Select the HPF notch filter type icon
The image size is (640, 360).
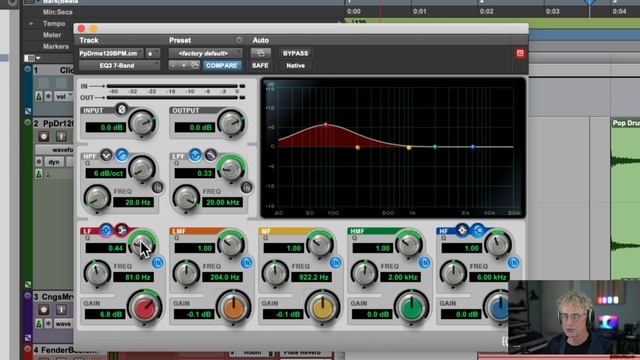click(x=106, y=155)
